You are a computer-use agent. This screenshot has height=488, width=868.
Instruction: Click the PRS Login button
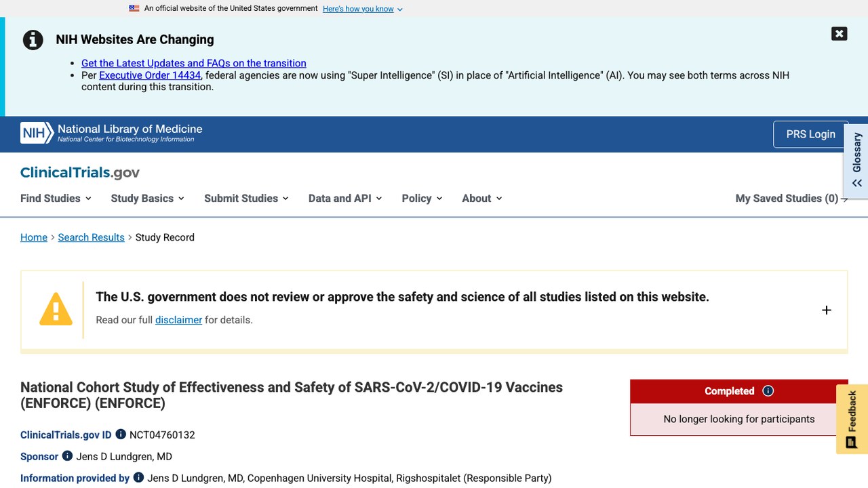point(810,134)
